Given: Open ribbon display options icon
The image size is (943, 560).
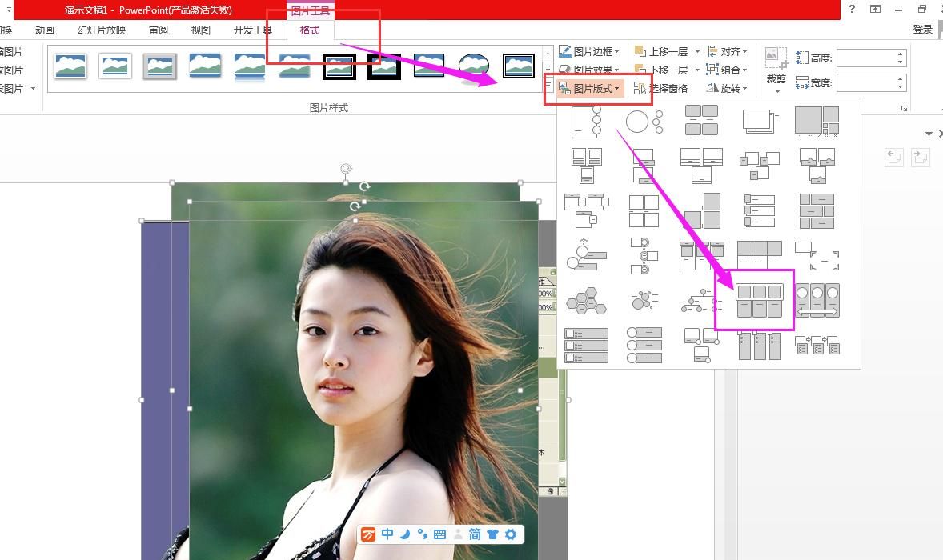Looking at the screenshot, I should pos(875,9).
